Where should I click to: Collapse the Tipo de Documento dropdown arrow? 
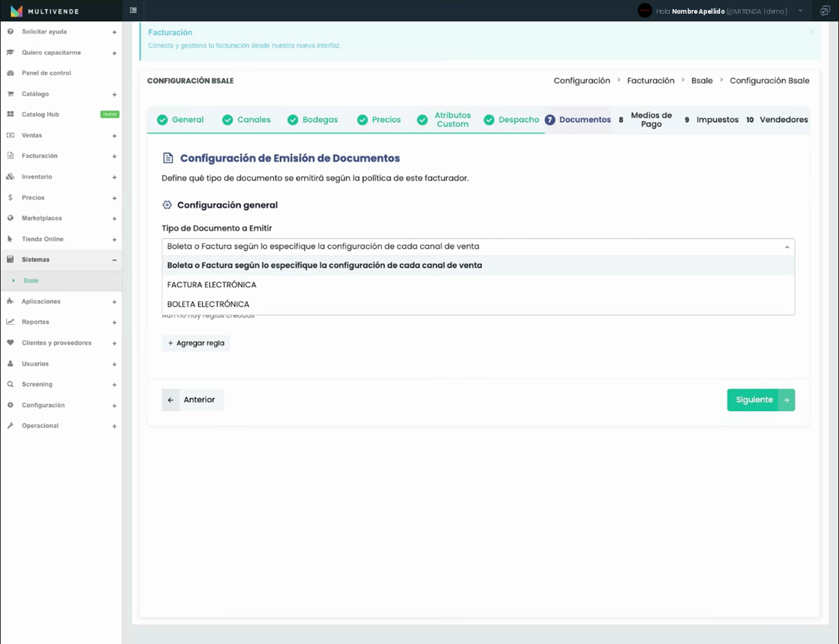786,246
